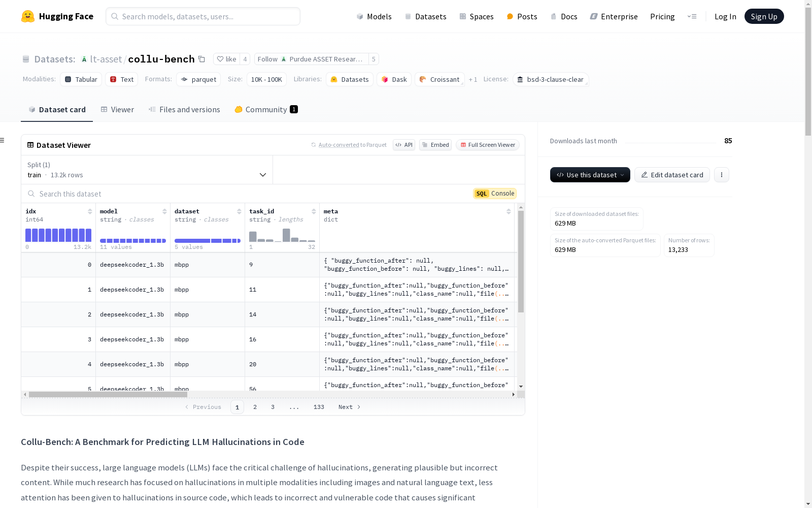Click the Sign Up button

tap(764, 16)
